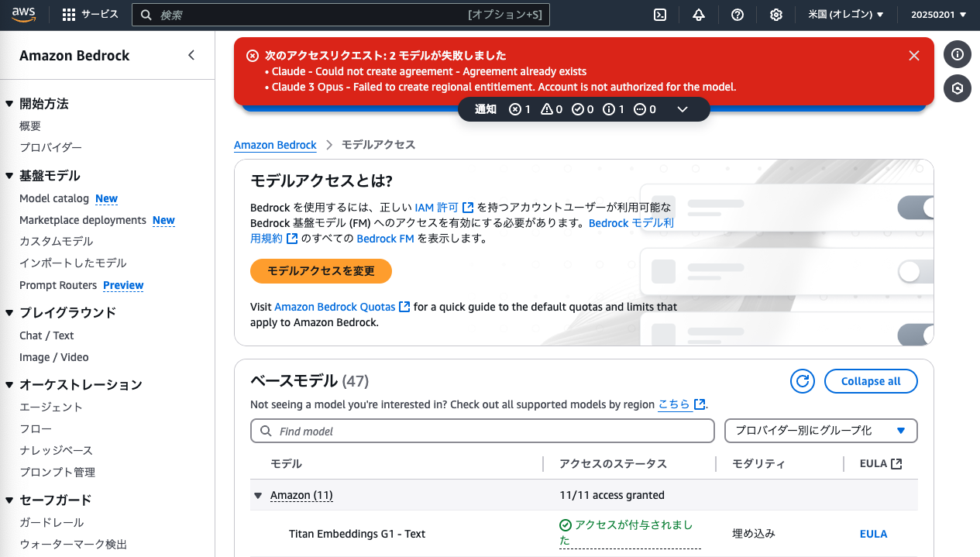
Task: Click the Find model search field
Action: click(x=482, y=430)
